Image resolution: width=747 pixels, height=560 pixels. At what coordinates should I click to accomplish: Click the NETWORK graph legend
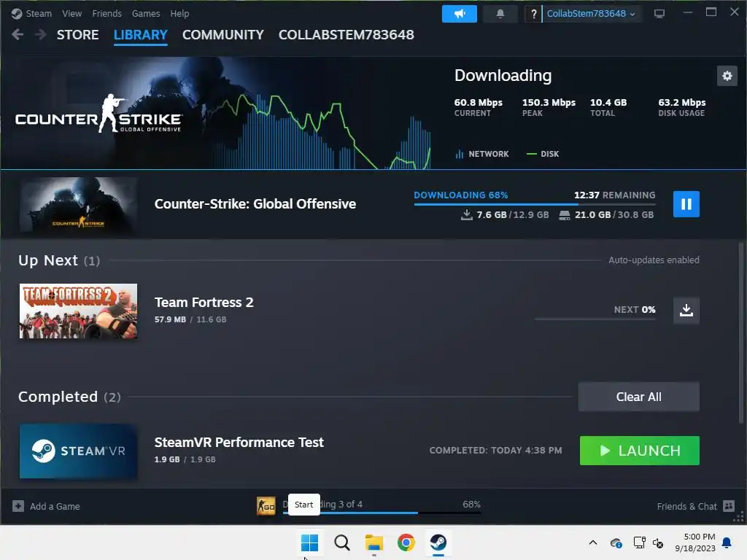pos(482,154)
